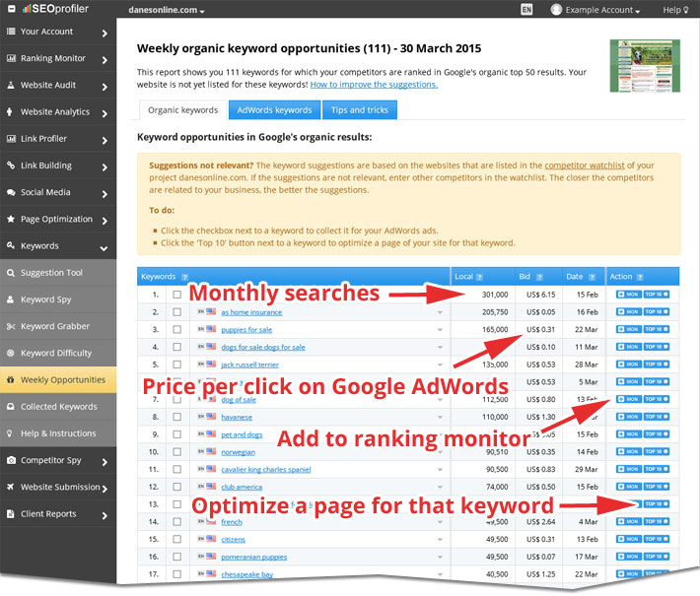Collapse the Keywords section
Viewport: 700px width, 596px height.
point(105,248)
